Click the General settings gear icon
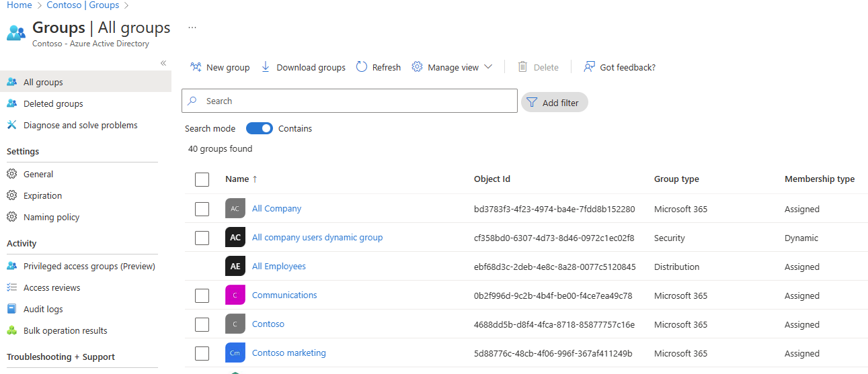868x374 pixels. click(11, 174)
